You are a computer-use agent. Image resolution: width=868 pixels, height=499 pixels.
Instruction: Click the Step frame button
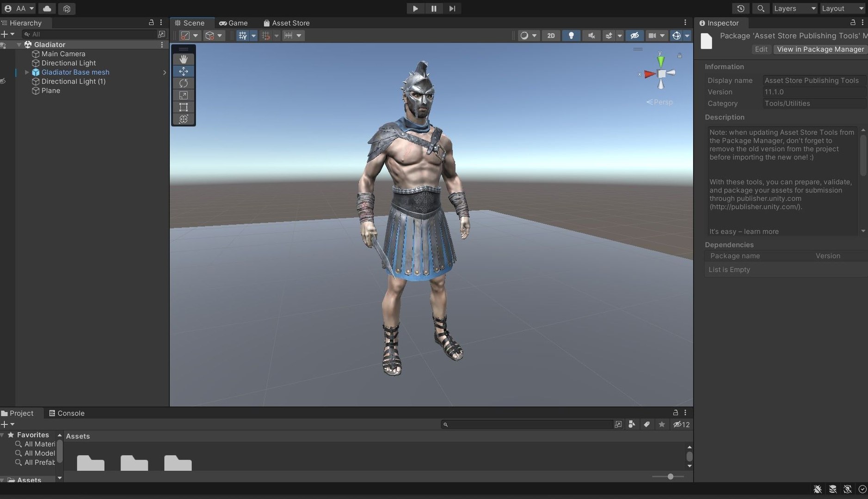pyautogui.click(x=452, y=8)
